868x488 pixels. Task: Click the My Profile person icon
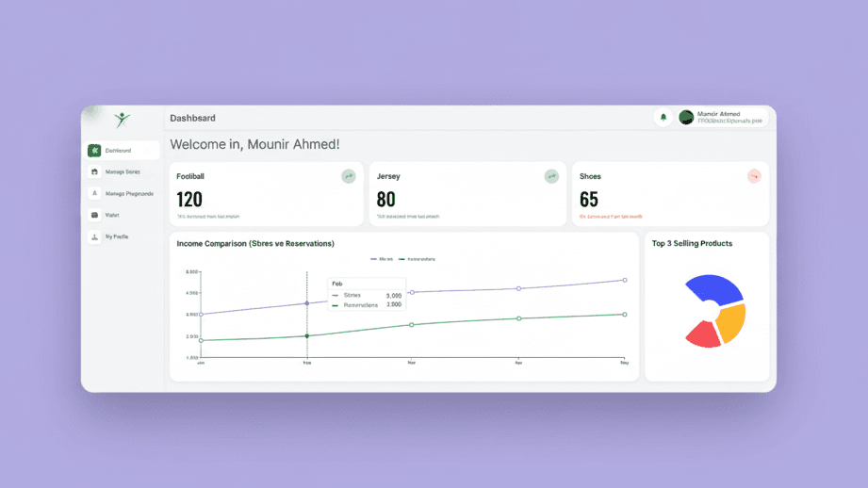pyautogui.click(x=94, y=236)
